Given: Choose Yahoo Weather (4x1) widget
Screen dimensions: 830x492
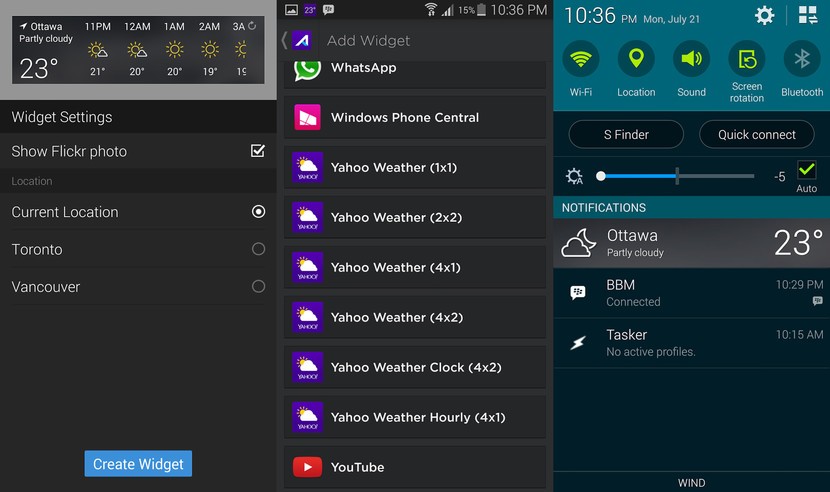Looking at the screenshot, I should coord(414,267).
